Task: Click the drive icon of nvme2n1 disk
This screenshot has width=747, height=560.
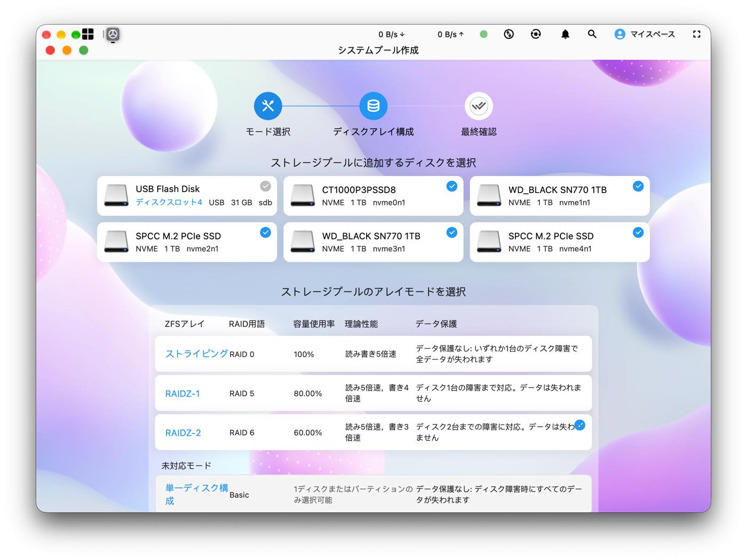Action: 116,242
